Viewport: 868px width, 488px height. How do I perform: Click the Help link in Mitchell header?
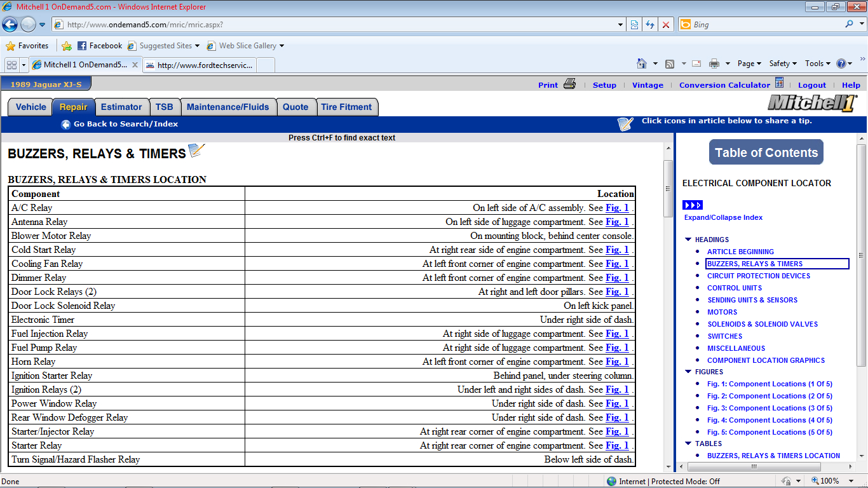pos(851,85)
